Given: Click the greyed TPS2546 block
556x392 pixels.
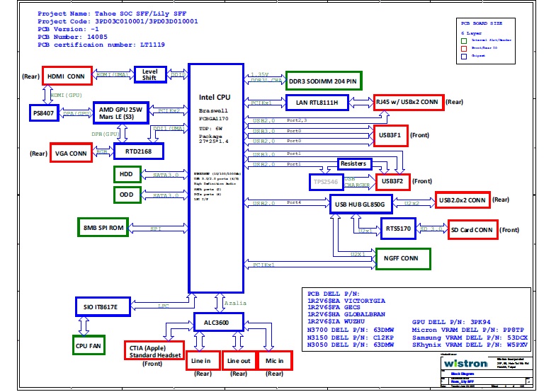Looking at the screenshot, I should tap(327, 182).
